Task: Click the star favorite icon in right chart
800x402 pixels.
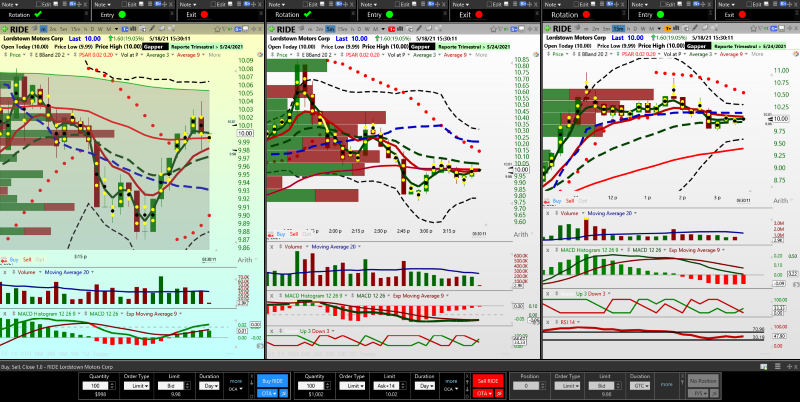Action: (753, 29)
